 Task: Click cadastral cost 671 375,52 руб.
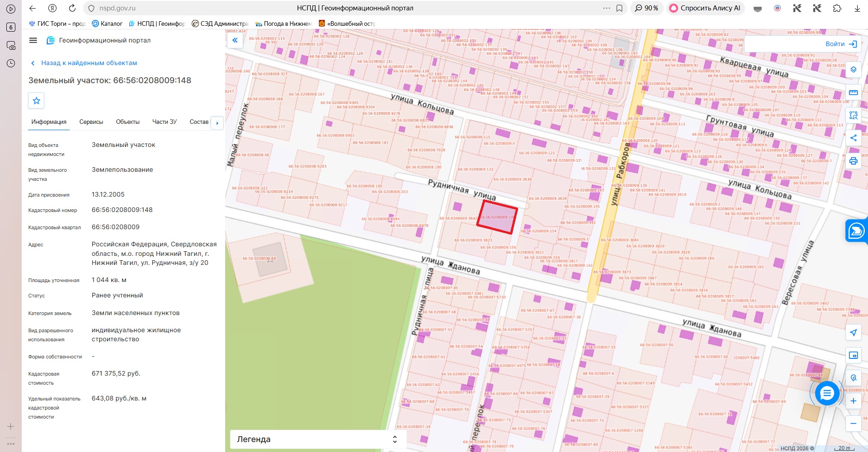point(116,373)
